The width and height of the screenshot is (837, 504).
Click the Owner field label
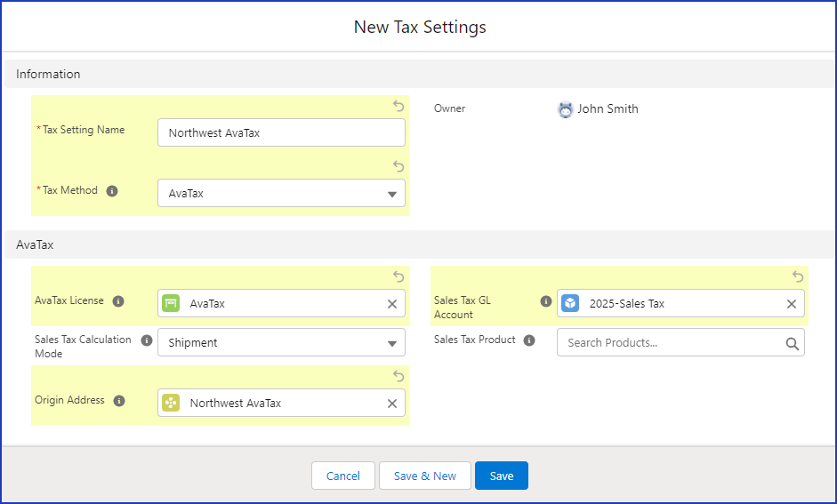[x=449, y=108]
